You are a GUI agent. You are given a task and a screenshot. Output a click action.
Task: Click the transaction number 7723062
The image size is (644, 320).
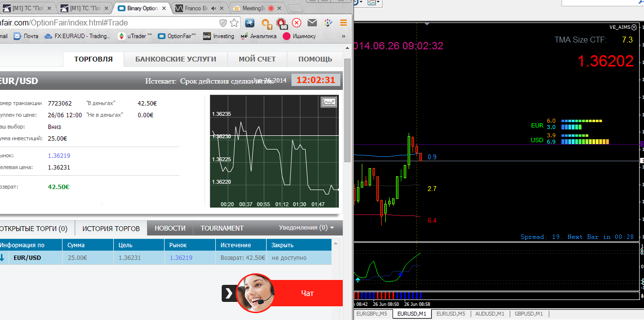[60, 104]
